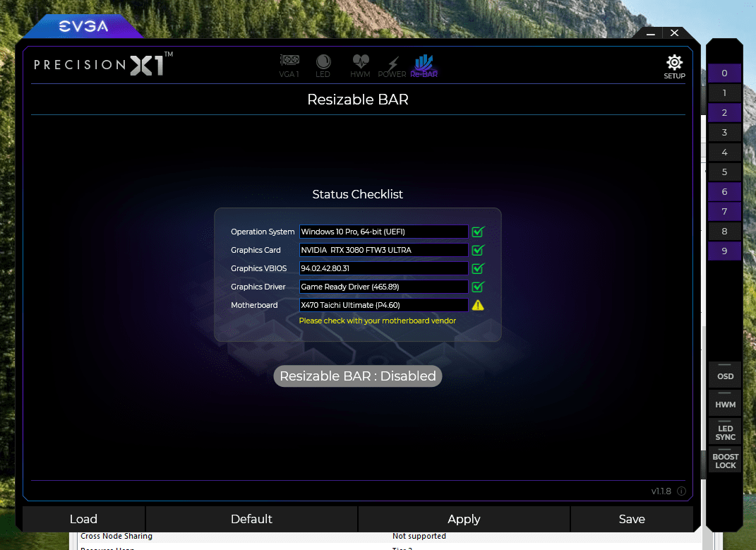Minimize the Precision X1 window
The height and width of the screenshot is (550, 756).
point(650,33)
